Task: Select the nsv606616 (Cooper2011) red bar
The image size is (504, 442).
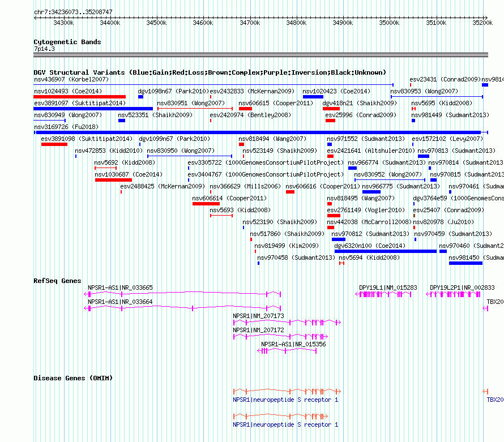Action: pyautogui.click(x=291, y=192)
